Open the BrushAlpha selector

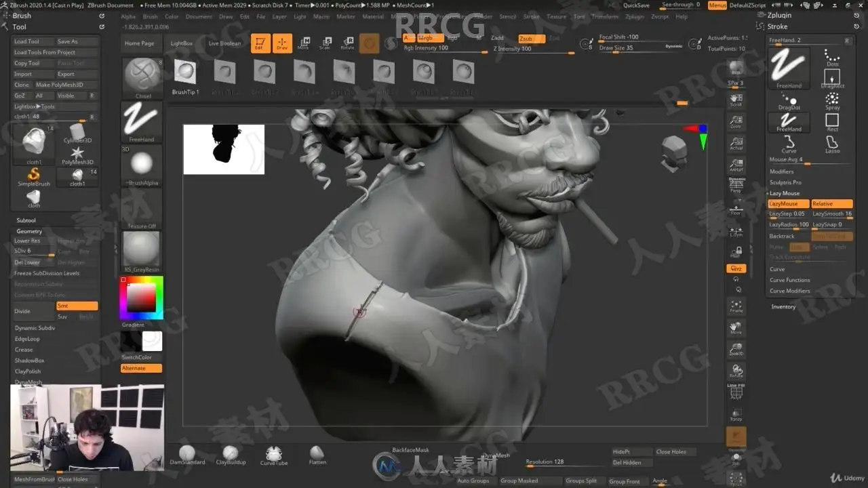[142, 166]
